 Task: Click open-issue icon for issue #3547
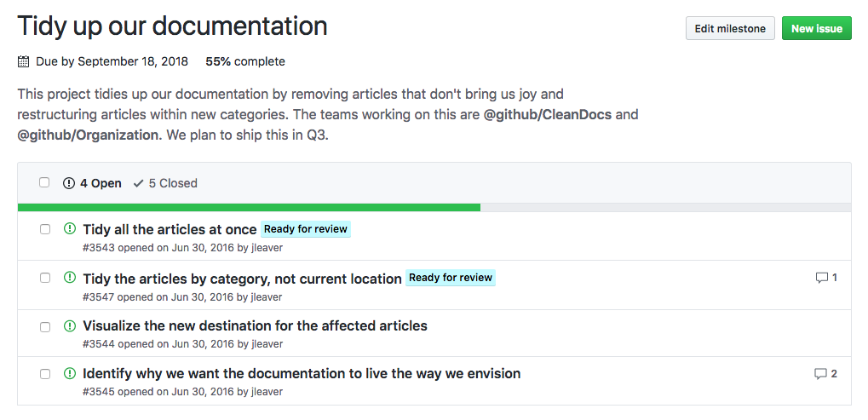tap(70, 278)
